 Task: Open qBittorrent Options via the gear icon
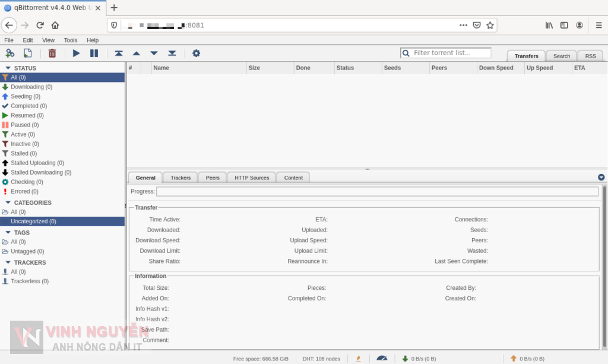(196, 53)
